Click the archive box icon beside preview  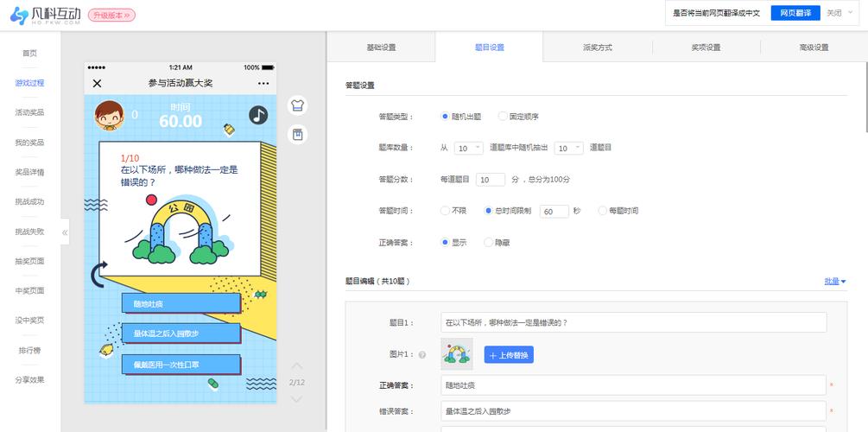[297, 135]
